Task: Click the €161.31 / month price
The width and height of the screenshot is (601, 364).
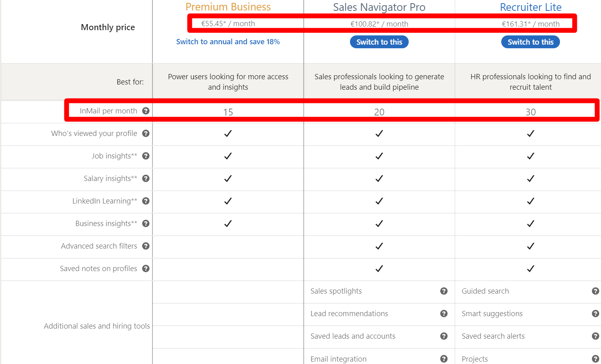Action: (x=531, y=24)
